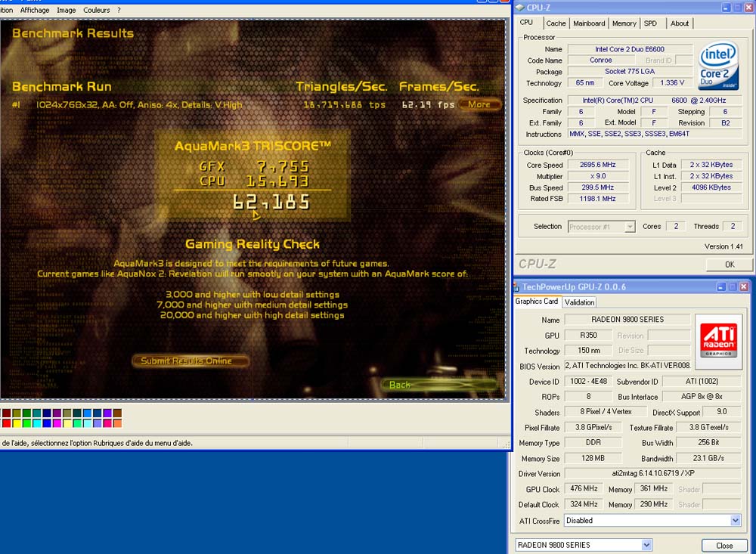Click the GPU Clock 476 MHz value

click(x=584, y=489)
